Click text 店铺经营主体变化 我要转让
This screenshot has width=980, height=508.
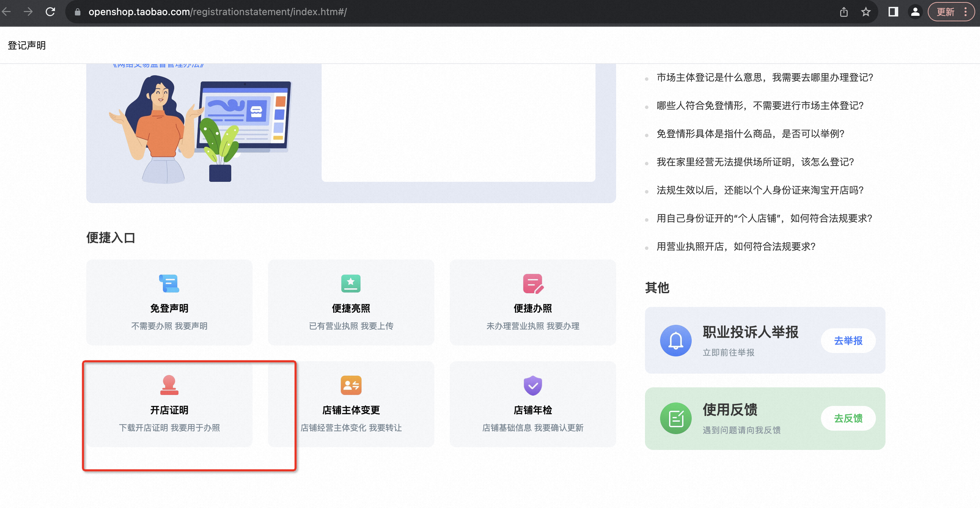(351, 428)
